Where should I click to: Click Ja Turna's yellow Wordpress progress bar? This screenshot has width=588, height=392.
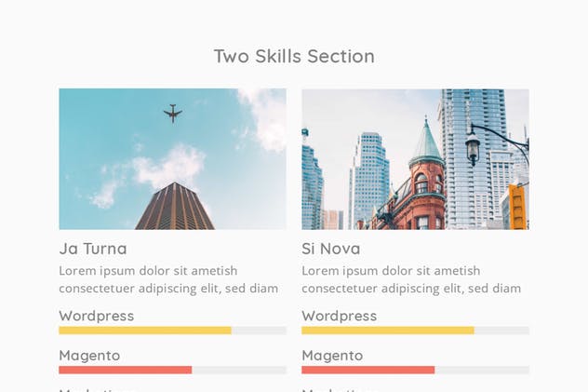coord(145,331)
